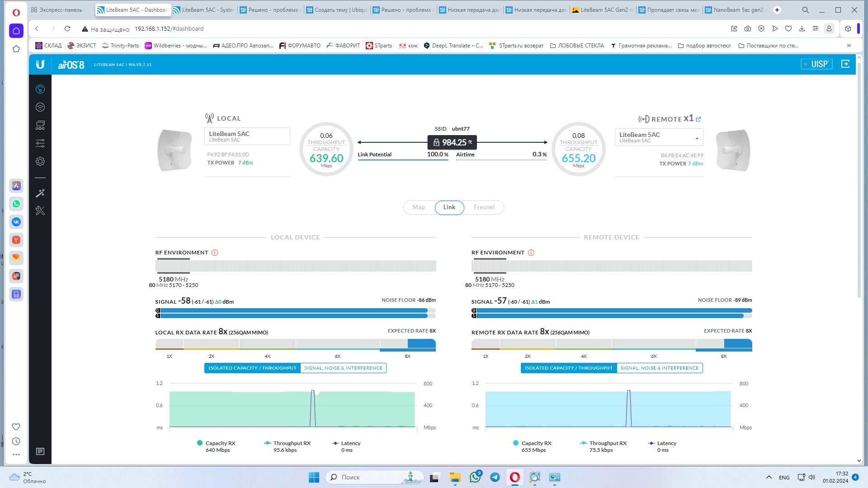Show local RF Environment info icon
The width and height of the screenshot is (868, 488).
[x=215, y=253]
